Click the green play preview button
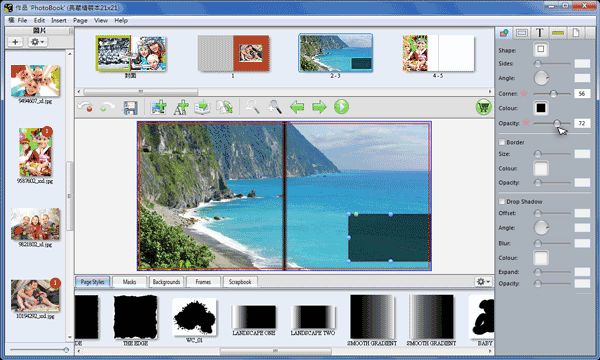This screenshot has height=360, width=600. pyautogui.click(x=341, y=107)
